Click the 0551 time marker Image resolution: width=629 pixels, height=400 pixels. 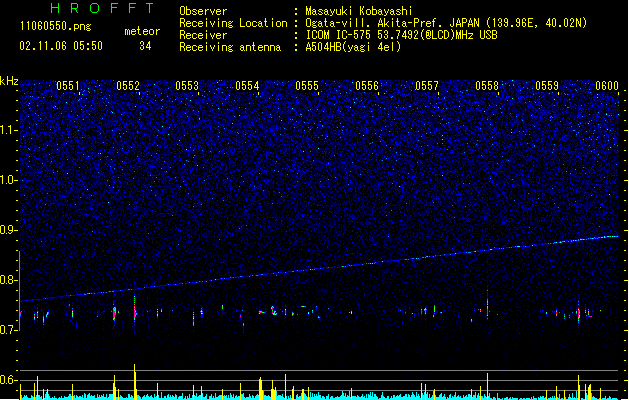click(x=68, y=86)
